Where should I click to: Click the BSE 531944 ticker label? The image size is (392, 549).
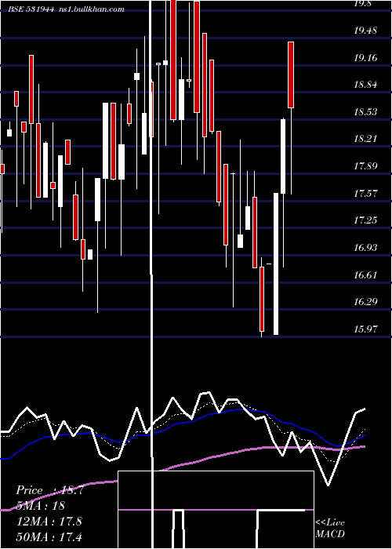click(31, 9)
